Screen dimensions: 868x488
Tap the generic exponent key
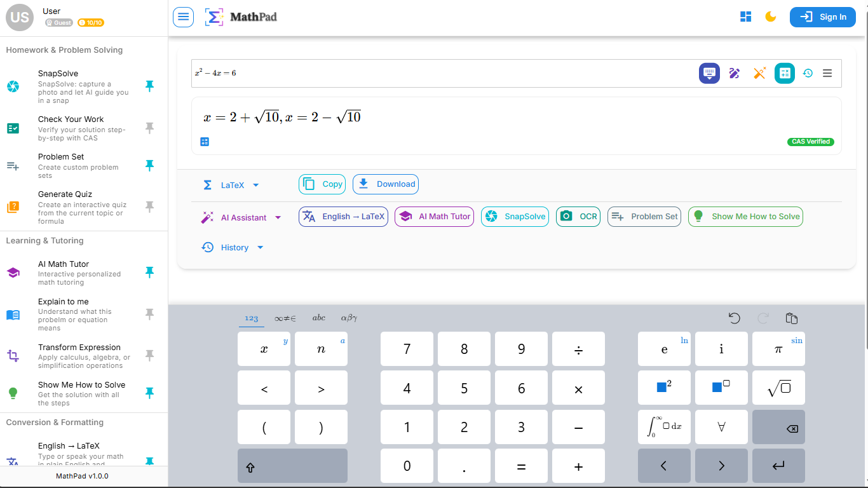tap(721, 388)
